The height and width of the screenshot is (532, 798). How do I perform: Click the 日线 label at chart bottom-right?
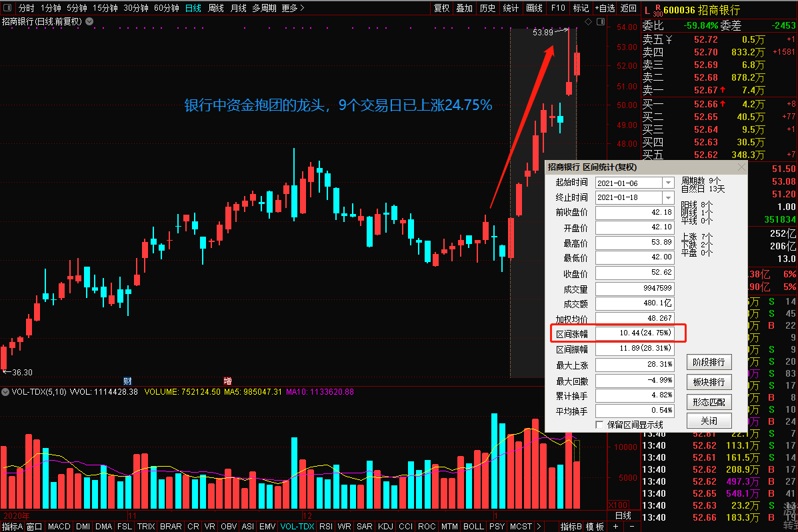tap(623, 516)
